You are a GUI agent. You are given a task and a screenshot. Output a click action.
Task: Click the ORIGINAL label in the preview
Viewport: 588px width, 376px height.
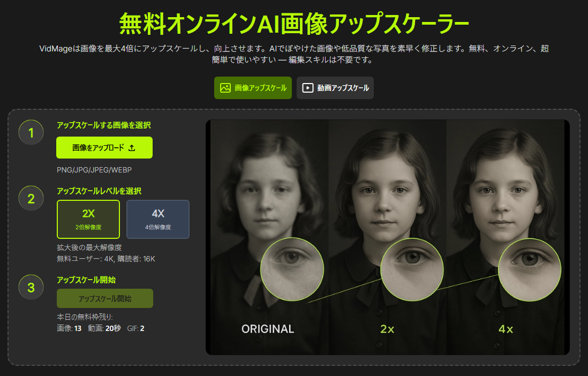(268, 329)
